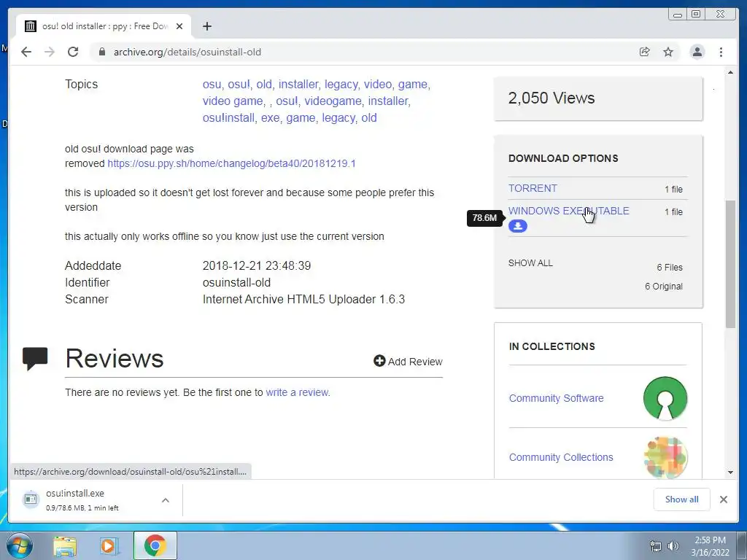
Task: Click the '1 file' count beside TORRENT
Action: coord(673,189)
